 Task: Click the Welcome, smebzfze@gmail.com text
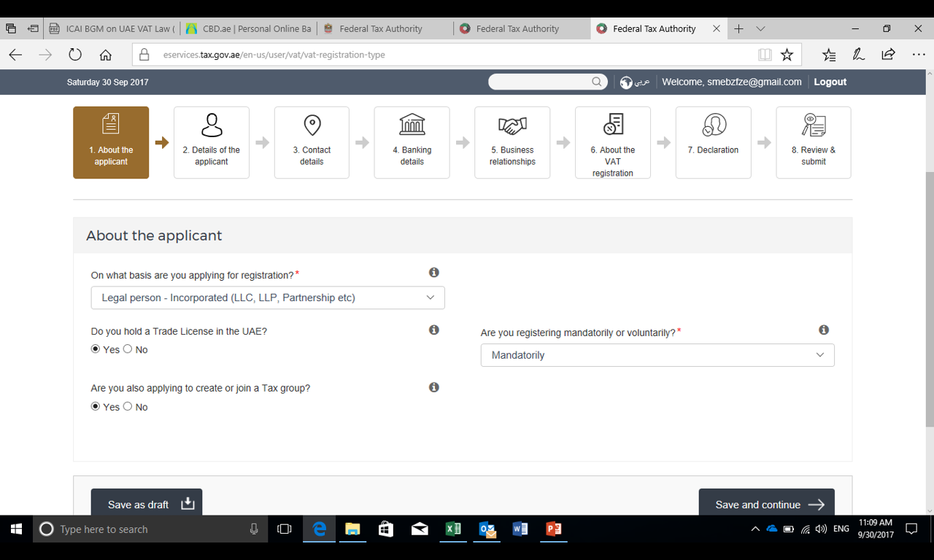pos(732,82)
